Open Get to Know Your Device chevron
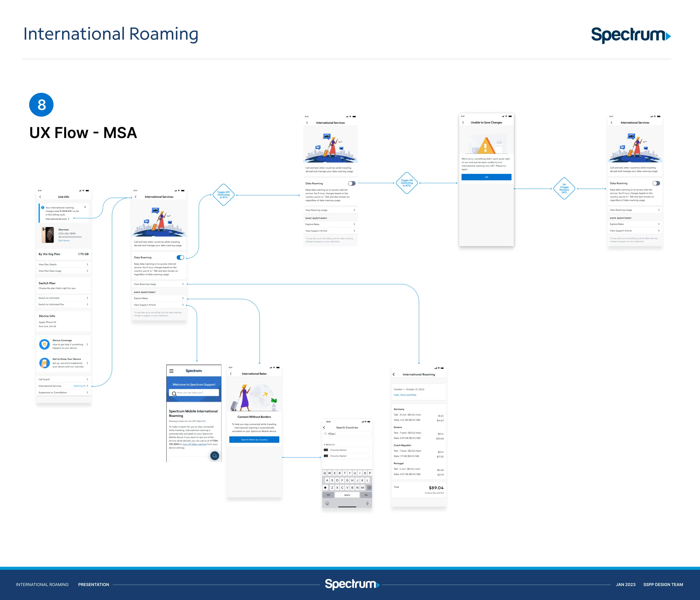This screenshot has width=700, height=600. [x=87, y=363]
